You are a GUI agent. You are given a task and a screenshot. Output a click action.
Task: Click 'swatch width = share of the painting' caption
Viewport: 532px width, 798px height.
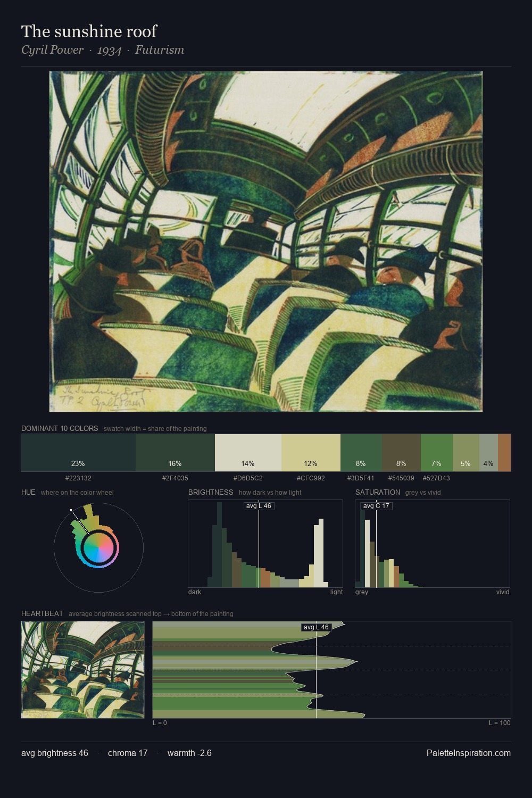155,429
